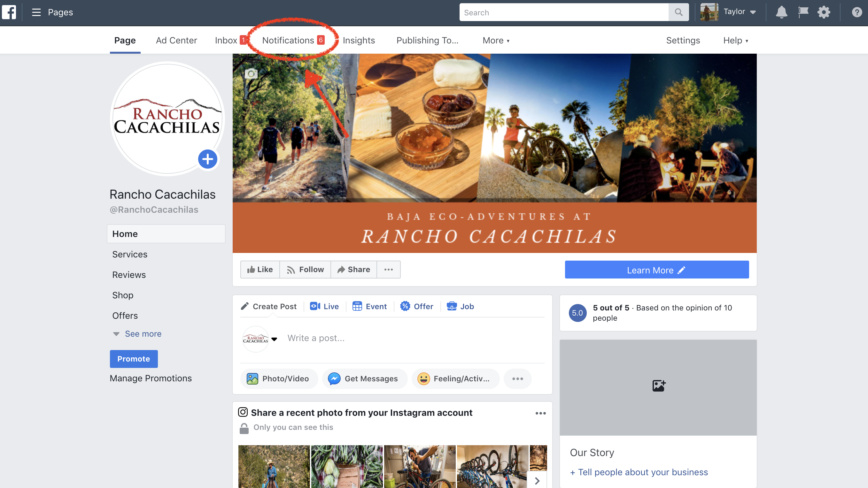Image resolution: width=868 pixels, height=488 pixels.
Task: Open the notifications bell icon
Action: (x=781, y=12)
